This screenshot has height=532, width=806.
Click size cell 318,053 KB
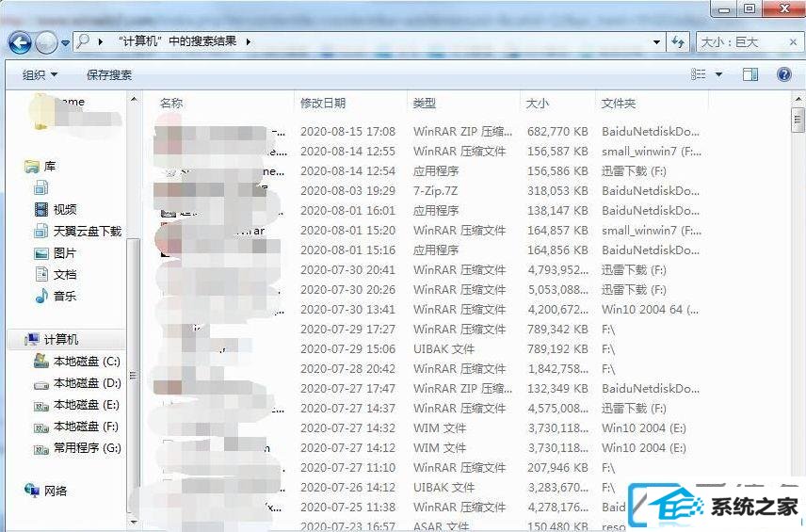[x=557, y=191]
